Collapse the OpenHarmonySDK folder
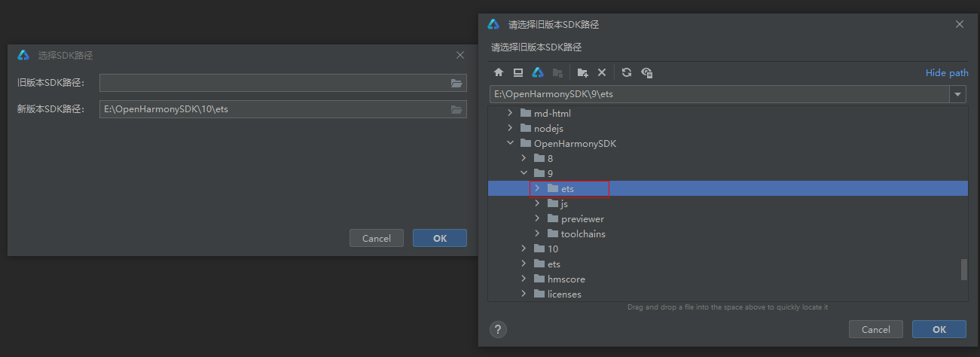Viewport: 980px width, 357px height. coord(511,143)
